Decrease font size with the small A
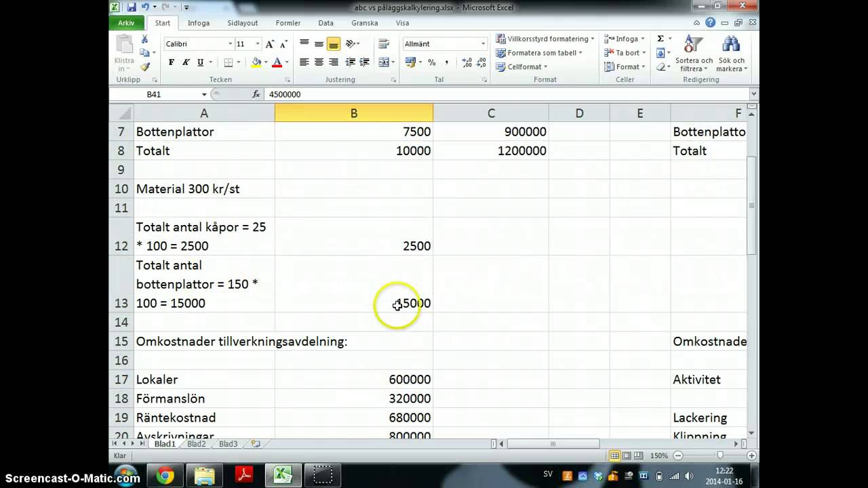The height and width of the screenshot is (488, 868). click(283, 44)
